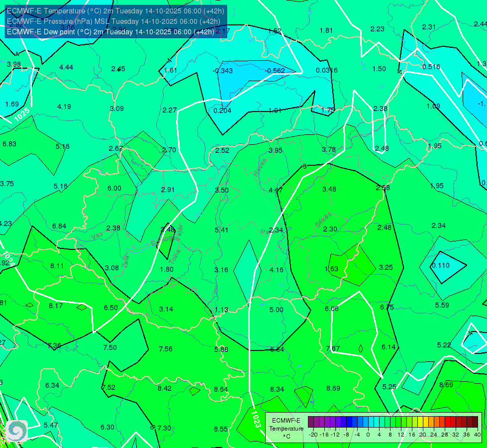Click the 3.98 value
This screenshot has height=448, width=487.
click(14, 64)
